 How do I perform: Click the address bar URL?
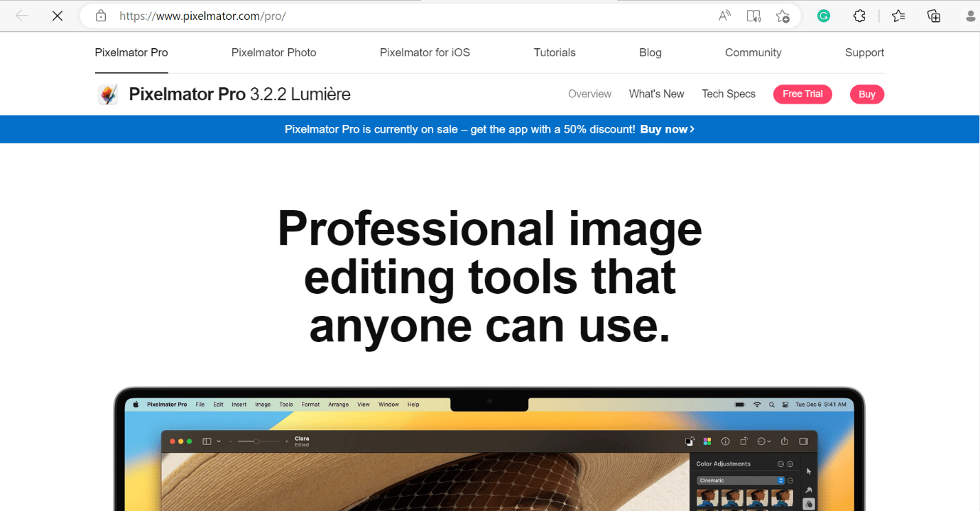[202, 16]
